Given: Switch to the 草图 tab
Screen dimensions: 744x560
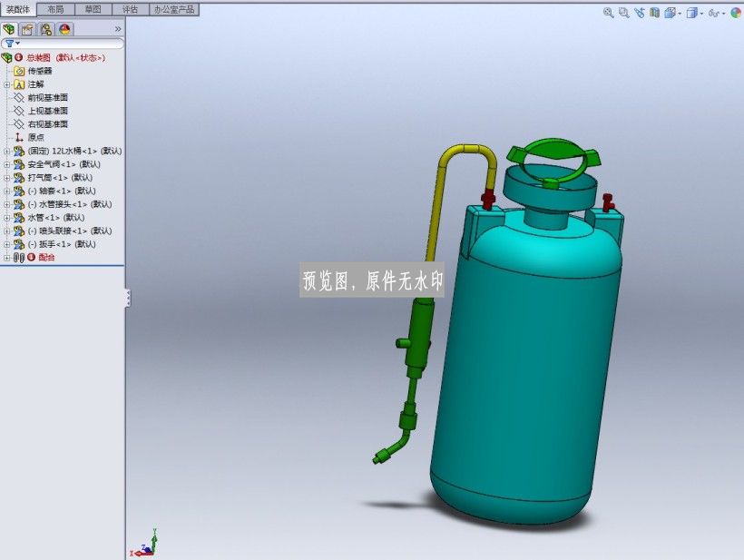Looking at the screenshot, I should tap(93, 9).
